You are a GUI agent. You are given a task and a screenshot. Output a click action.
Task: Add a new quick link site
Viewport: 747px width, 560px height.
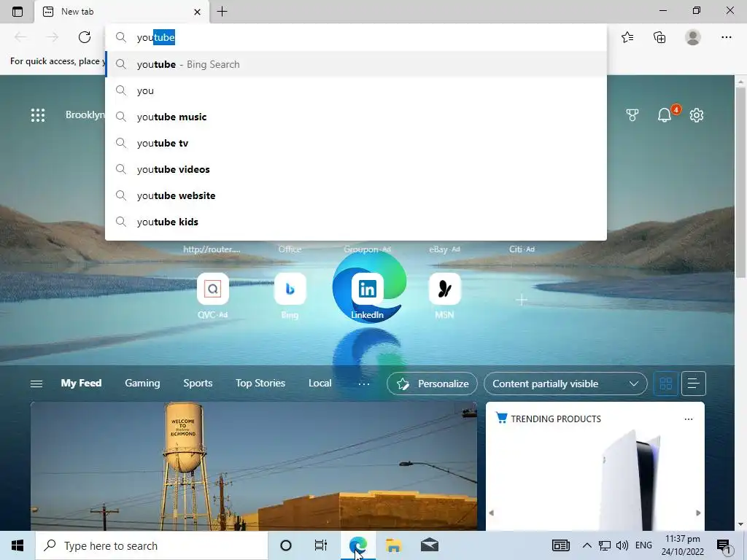522,300
